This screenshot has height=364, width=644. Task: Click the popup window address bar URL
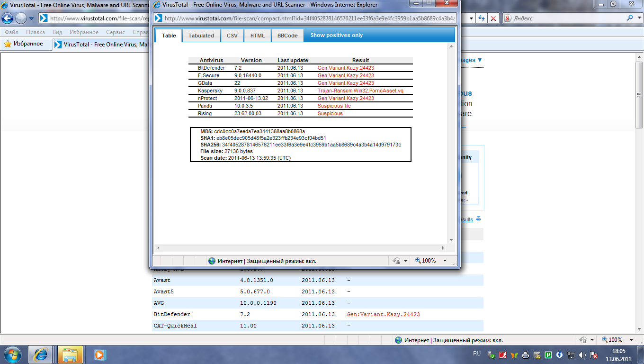[310, 18]
